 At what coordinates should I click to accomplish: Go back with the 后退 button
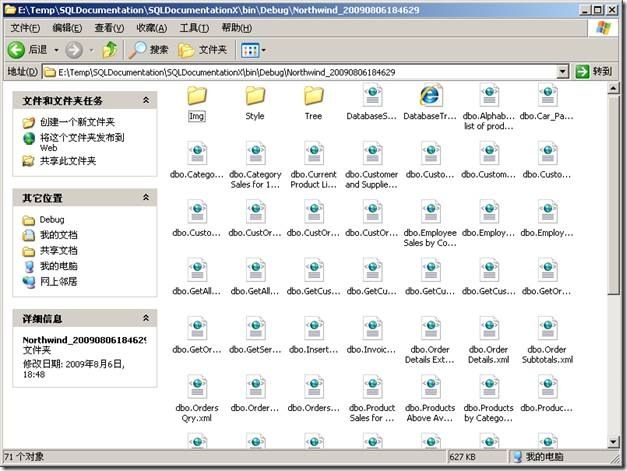(27, 50)
